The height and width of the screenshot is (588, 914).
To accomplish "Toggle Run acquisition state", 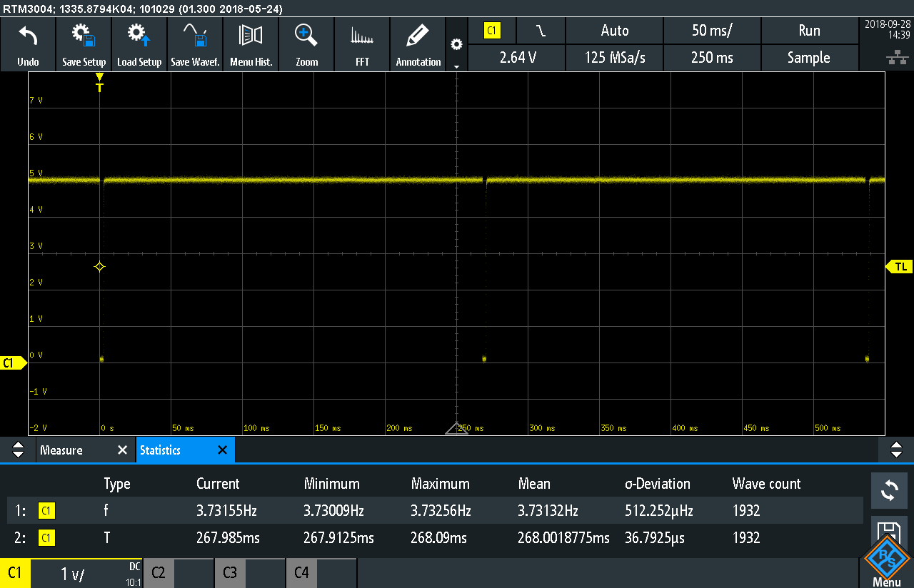I will coord(808,31).
